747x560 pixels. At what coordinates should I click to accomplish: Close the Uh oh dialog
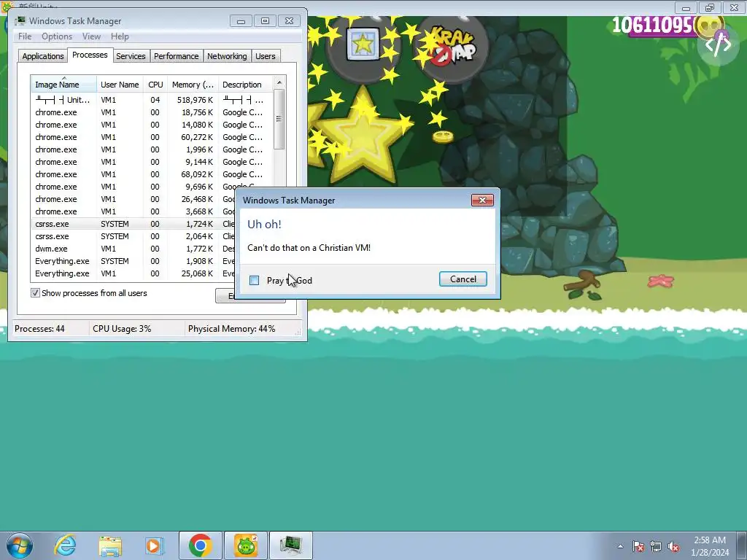click(x=482, y=200)
